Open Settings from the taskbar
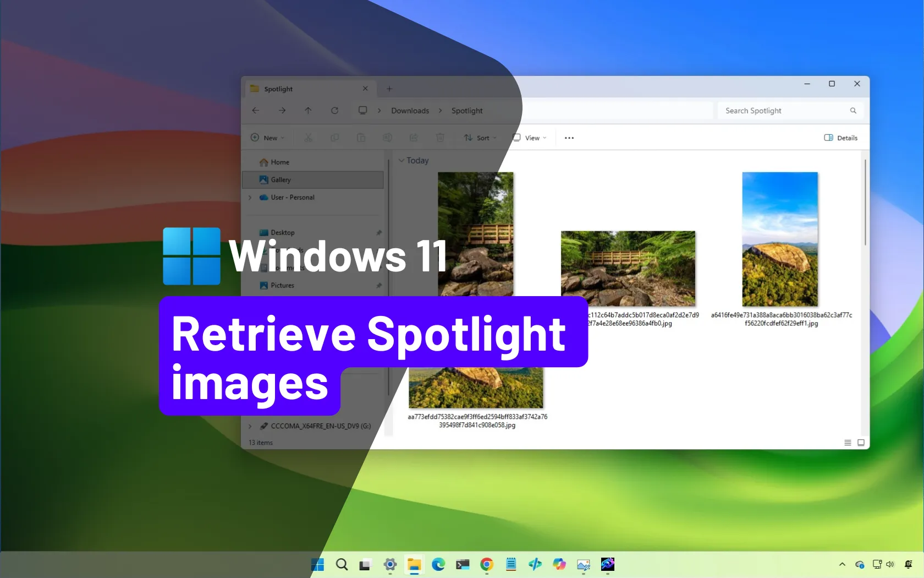This screenshot has width=924, height=578. tap(390, 564)
